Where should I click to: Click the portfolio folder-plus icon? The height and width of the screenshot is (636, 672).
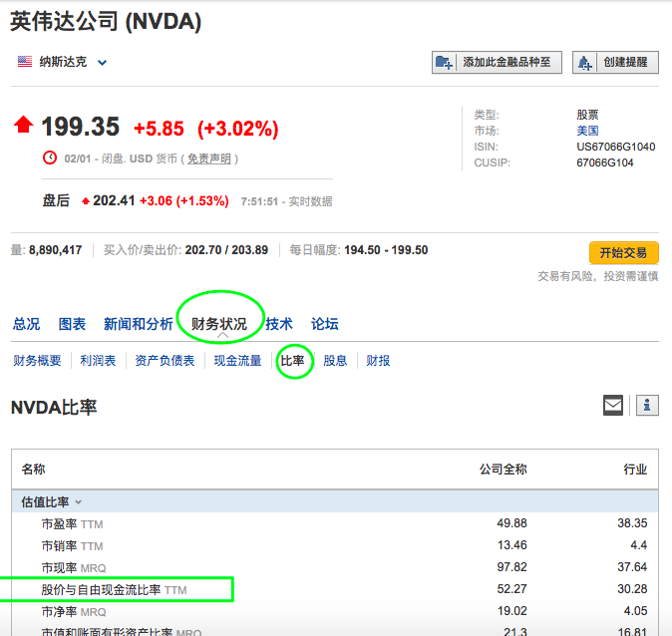[444, 63]
